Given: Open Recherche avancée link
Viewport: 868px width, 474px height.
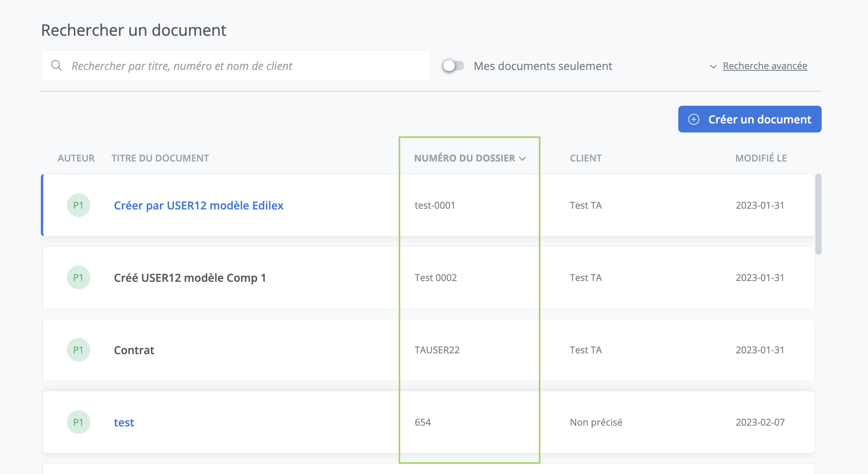Looking at the screenshot, I should pos(765,66).
